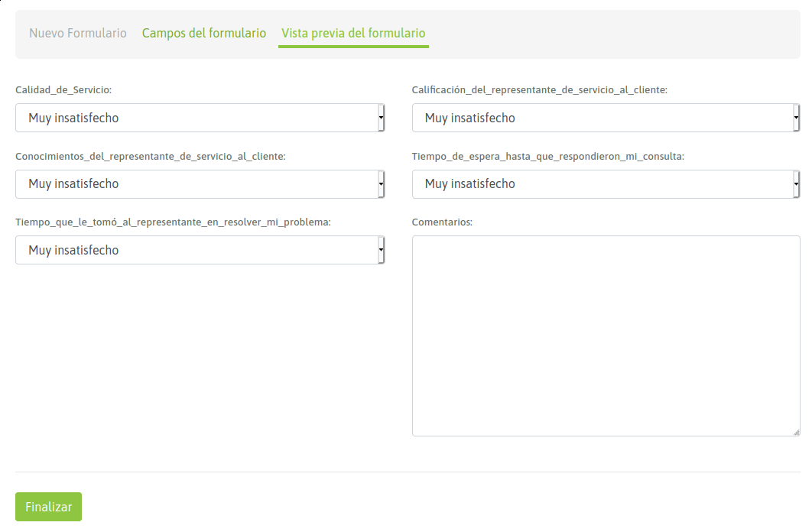Click the Calidad_de_Servicio: label
812x532 pixels.
[63, 90]
